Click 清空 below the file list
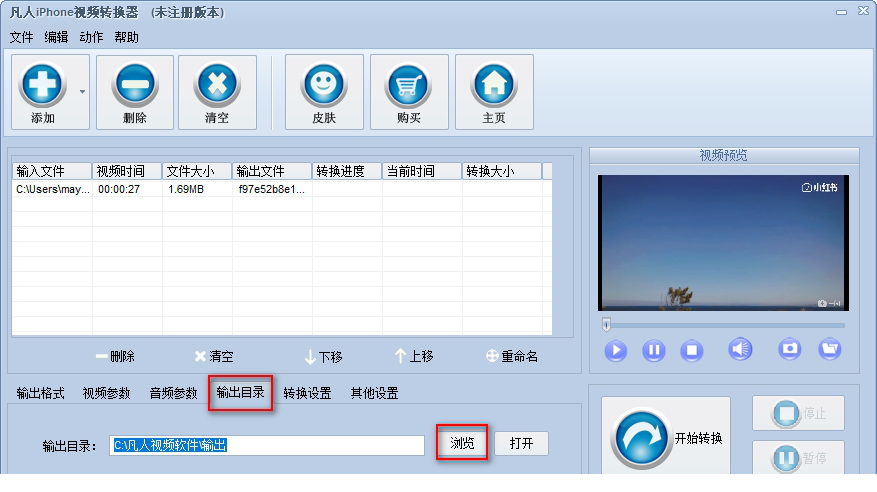This screenshot has height=492, width=877. coord(214,356)
